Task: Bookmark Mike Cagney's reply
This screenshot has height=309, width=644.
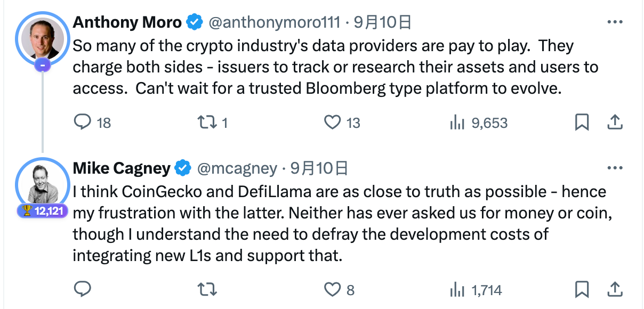Action: click(x=582, y=290)
